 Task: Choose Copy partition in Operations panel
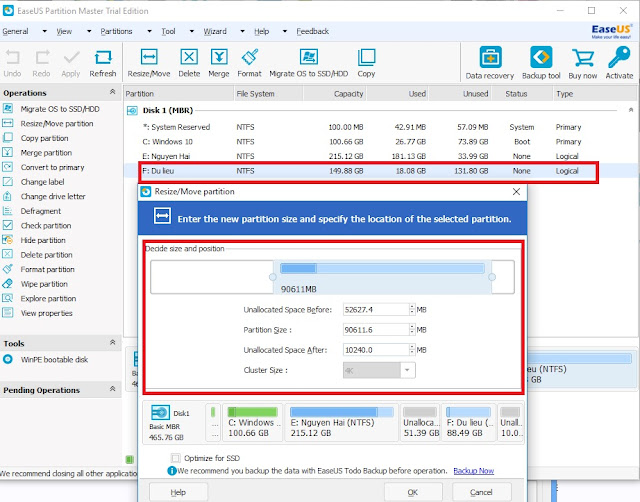click(x=44, y=138)
